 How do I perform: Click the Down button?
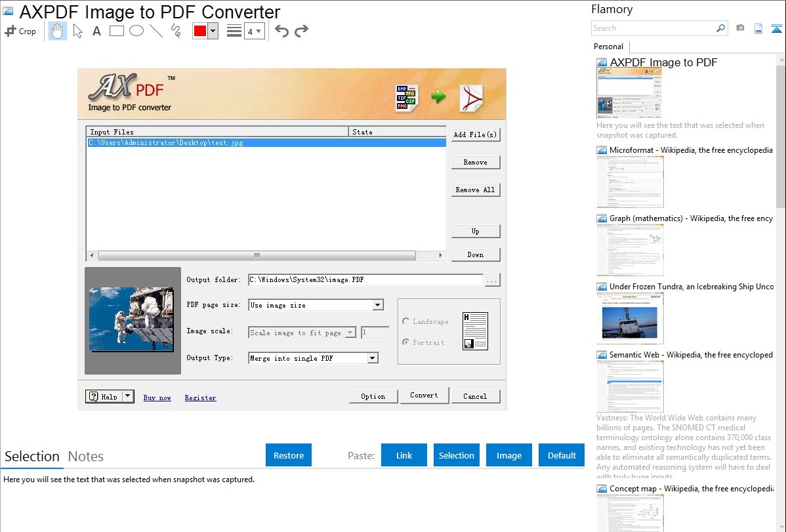click(475, 255)
